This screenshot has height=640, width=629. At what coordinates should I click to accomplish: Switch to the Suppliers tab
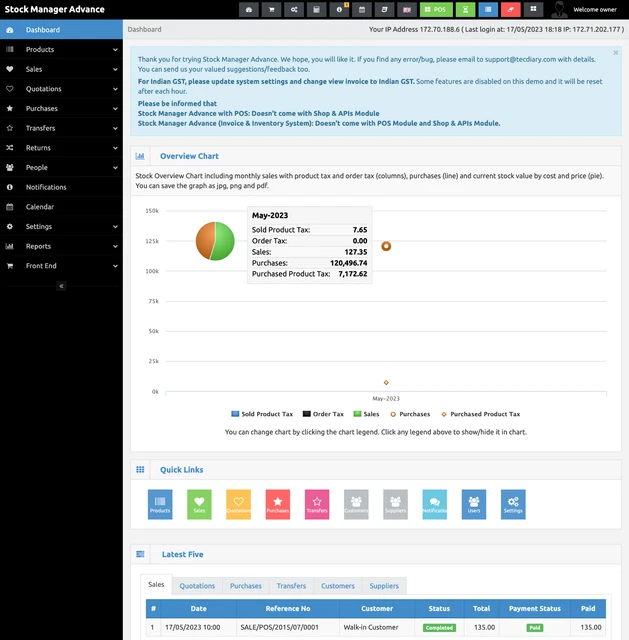click(x=384, y=586)
